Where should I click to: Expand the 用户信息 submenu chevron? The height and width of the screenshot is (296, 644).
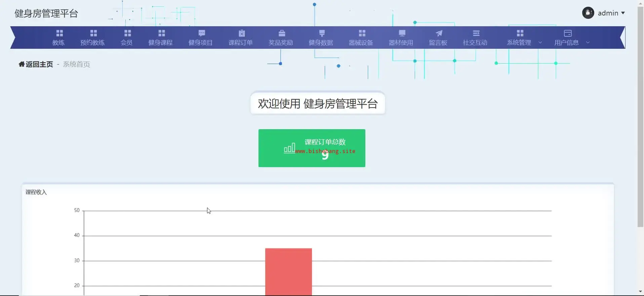pos(588,42)
